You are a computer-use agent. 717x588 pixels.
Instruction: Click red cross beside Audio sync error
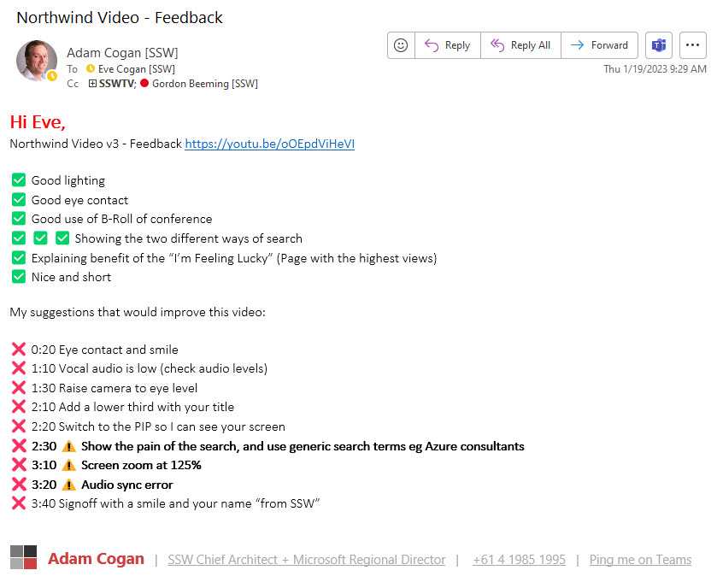pyautogui.click(x=19, y=485)
